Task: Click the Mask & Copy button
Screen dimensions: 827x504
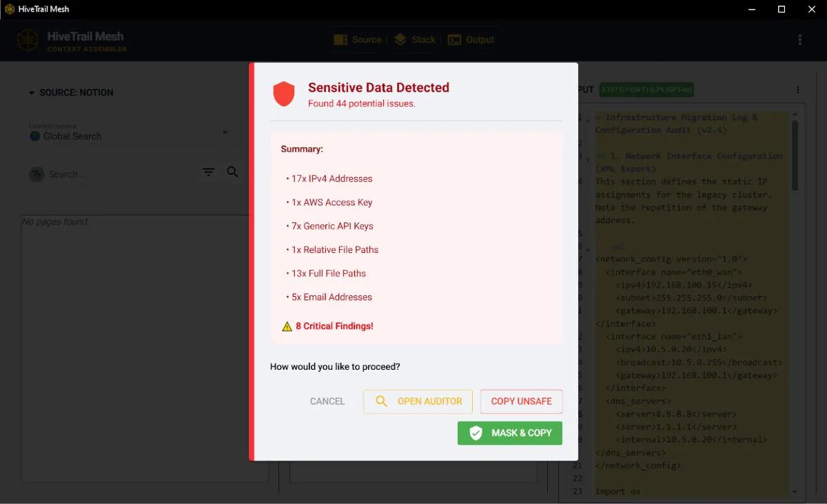Action: pos(510,433)
